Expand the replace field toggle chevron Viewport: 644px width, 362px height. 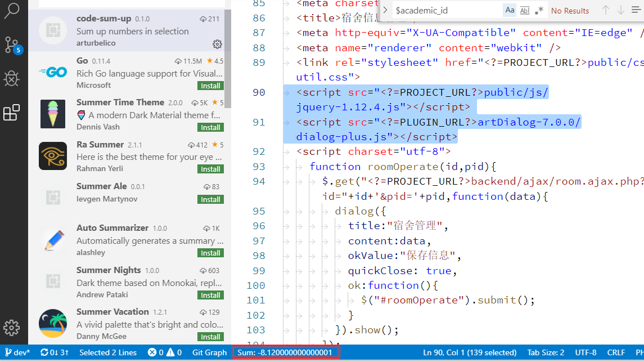pyautogui.click(x=385, y=10)
